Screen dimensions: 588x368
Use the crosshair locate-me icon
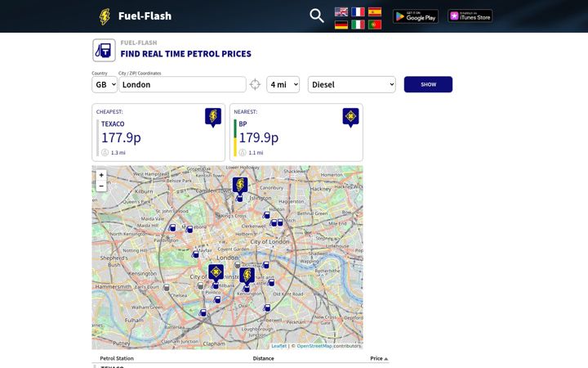[x=255, y=84]
